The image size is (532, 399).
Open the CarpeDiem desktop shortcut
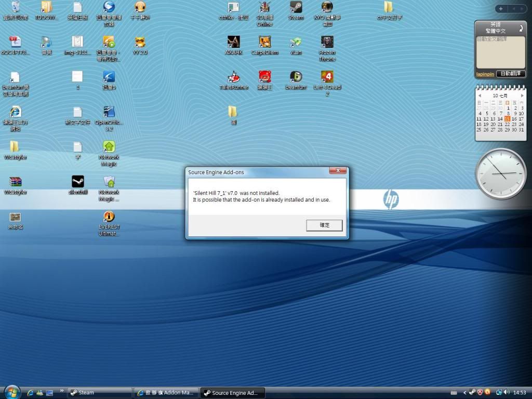click(x=264, y=42)
